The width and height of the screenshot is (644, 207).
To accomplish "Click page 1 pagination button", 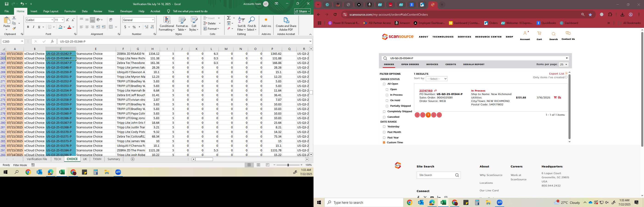I will [428, 115].
